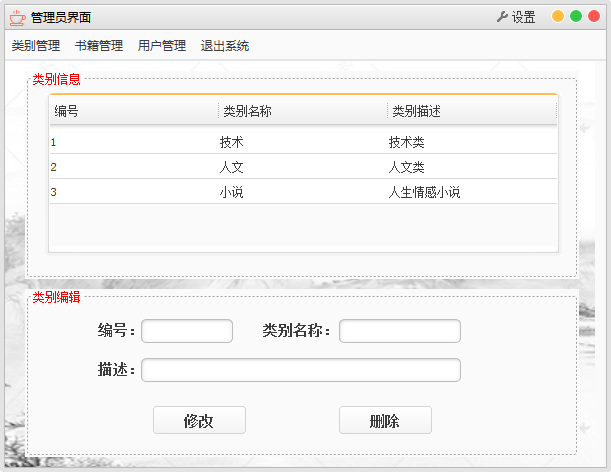
Task: Open the 用户管理 menu
Action: pyautogui.click(x=162, y=46)
